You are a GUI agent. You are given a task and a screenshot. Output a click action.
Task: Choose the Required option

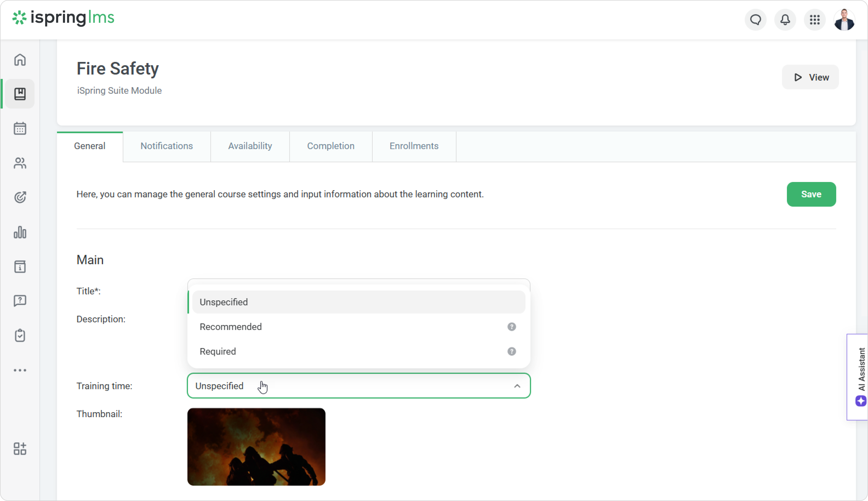point(218,351)
